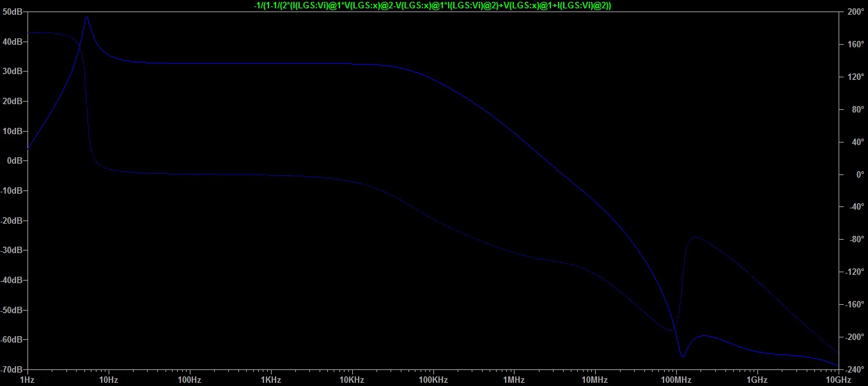Click the 10GHz frequency axis label
The image size is (868, 386).
(x=837, y=380)
